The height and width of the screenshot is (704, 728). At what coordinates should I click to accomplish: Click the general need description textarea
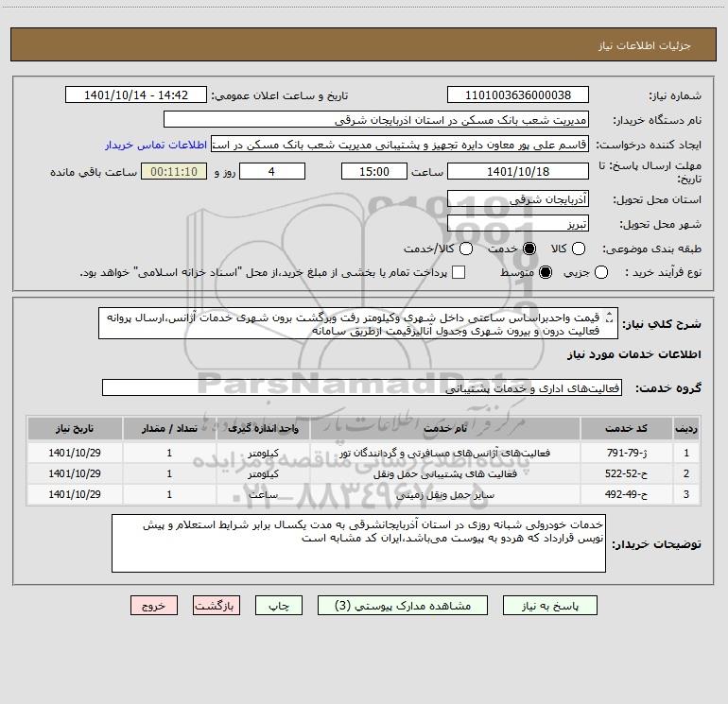pyautogui.click(x=358, y=323)
